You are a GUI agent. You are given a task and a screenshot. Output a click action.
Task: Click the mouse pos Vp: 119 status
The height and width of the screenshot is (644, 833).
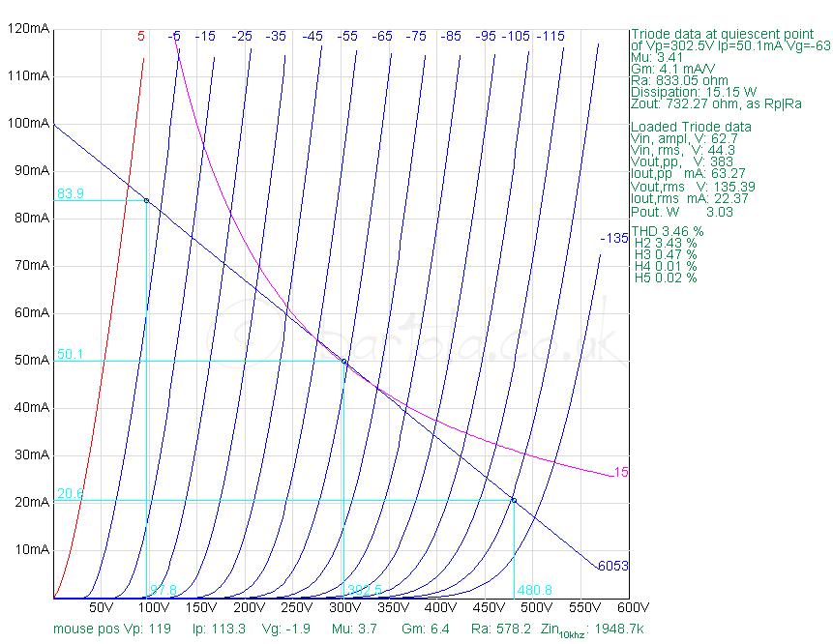(112, 629)
